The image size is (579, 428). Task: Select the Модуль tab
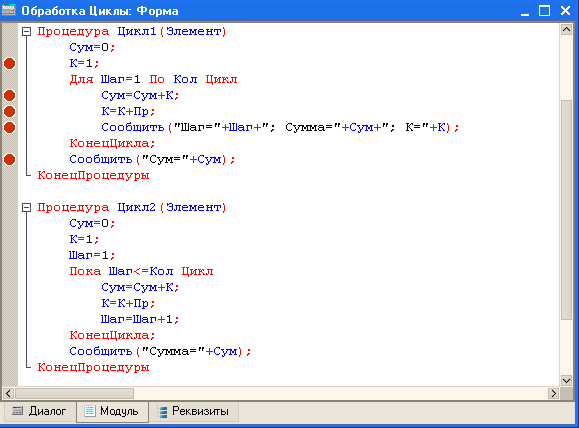tap(112, 411)
